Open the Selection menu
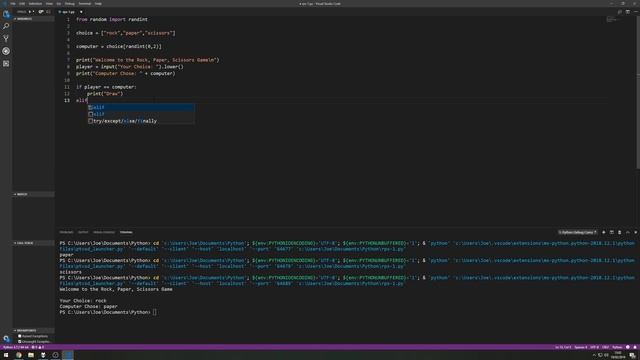Screen dimensions: 640x360 [x=35, y=4]
